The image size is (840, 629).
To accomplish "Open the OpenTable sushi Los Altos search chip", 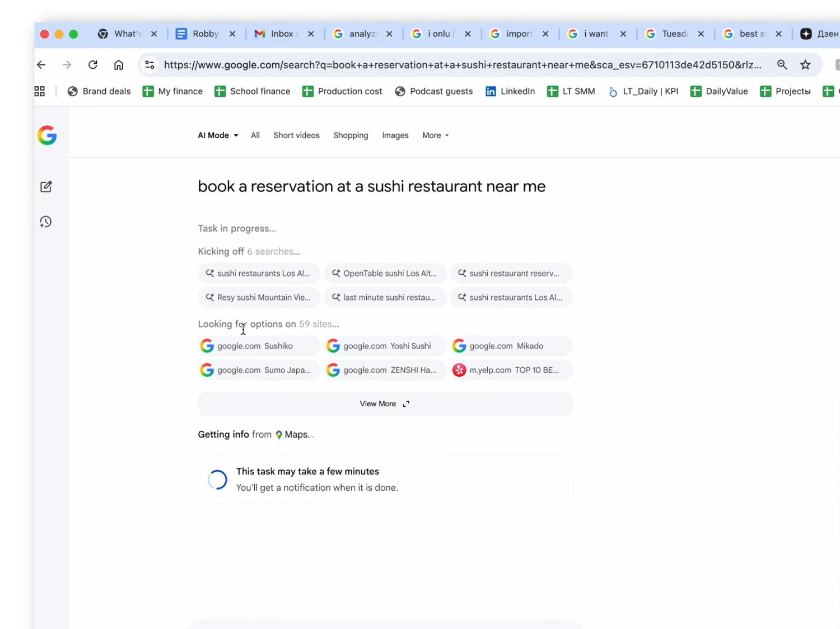I will 385,273.
